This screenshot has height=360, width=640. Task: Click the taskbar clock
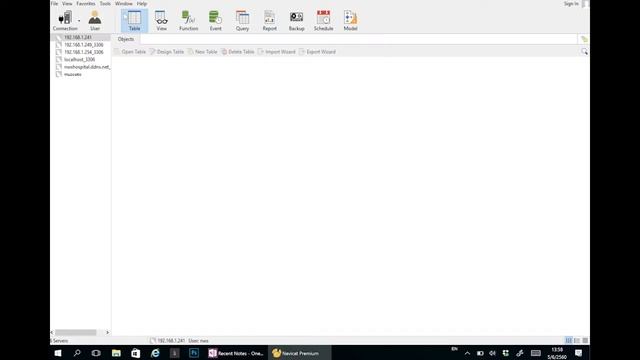557,353
